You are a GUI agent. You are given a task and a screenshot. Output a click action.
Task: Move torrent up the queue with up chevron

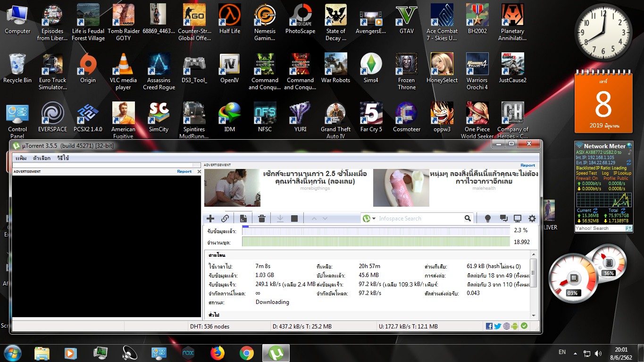pos(313,219)
